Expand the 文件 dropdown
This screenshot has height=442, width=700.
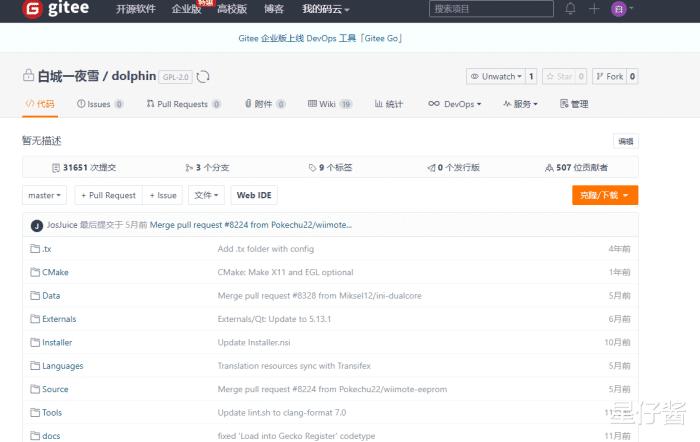tap(206, 195)
